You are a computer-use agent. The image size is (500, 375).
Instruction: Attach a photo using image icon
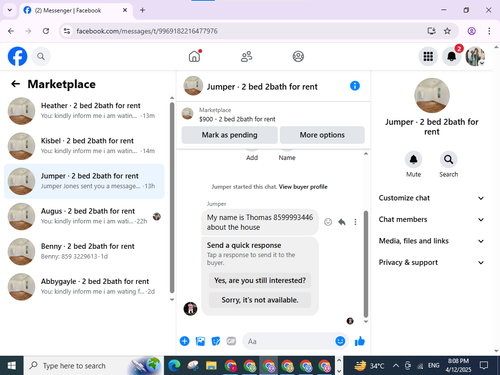point(200,341)
